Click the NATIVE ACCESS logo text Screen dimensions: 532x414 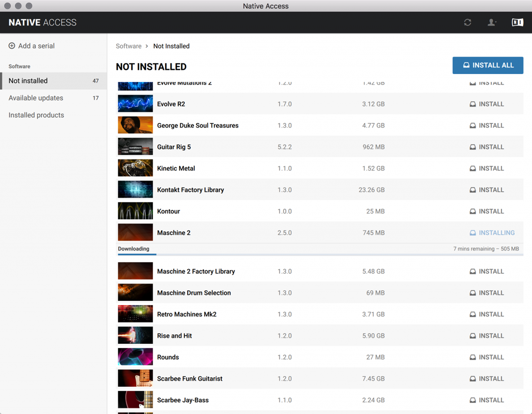[42, 23]
